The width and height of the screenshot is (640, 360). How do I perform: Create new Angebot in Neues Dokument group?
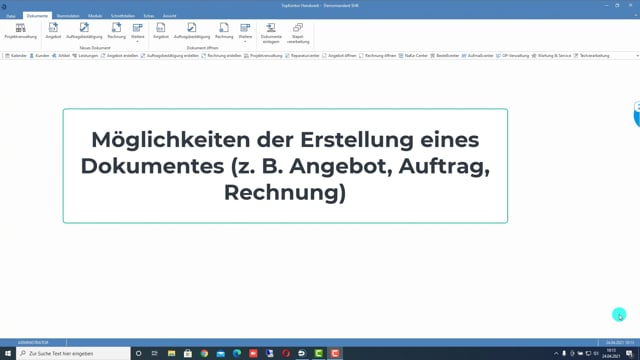(53, 31)
